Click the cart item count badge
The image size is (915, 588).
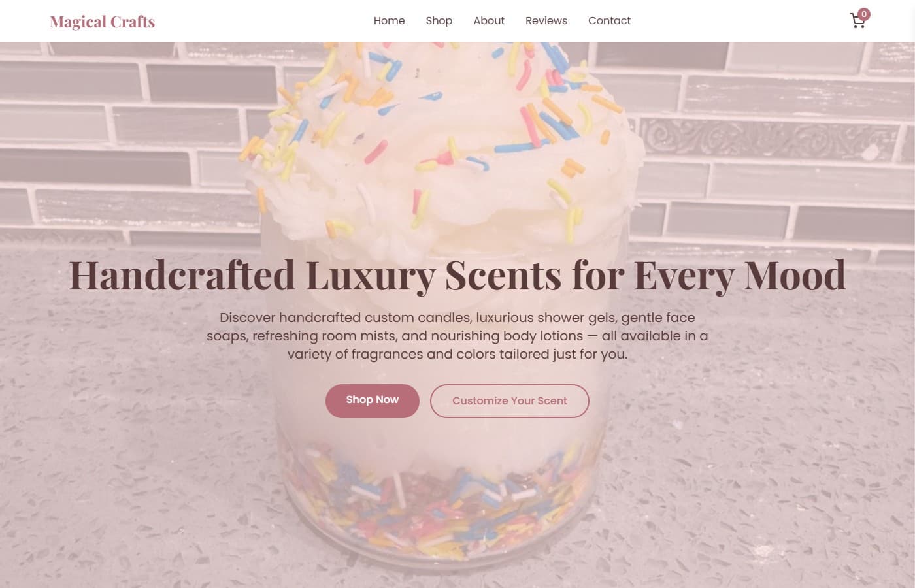864,14
